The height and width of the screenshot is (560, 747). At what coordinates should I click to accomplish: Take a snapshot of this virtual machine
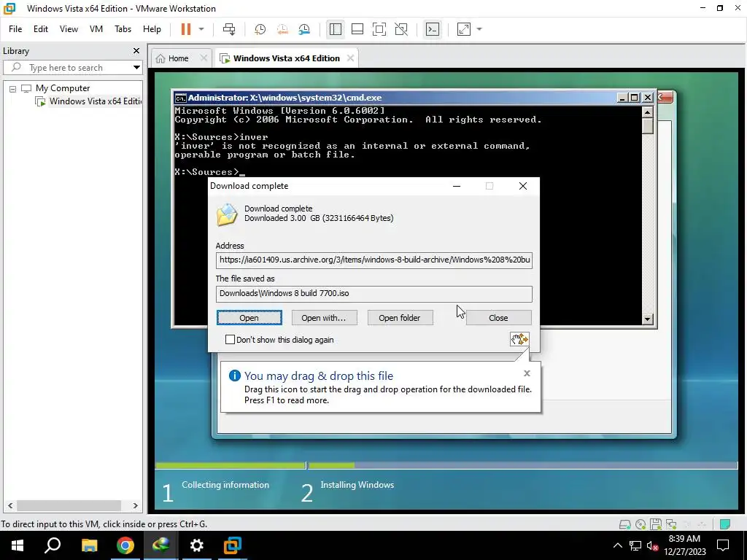click(260, 29)
